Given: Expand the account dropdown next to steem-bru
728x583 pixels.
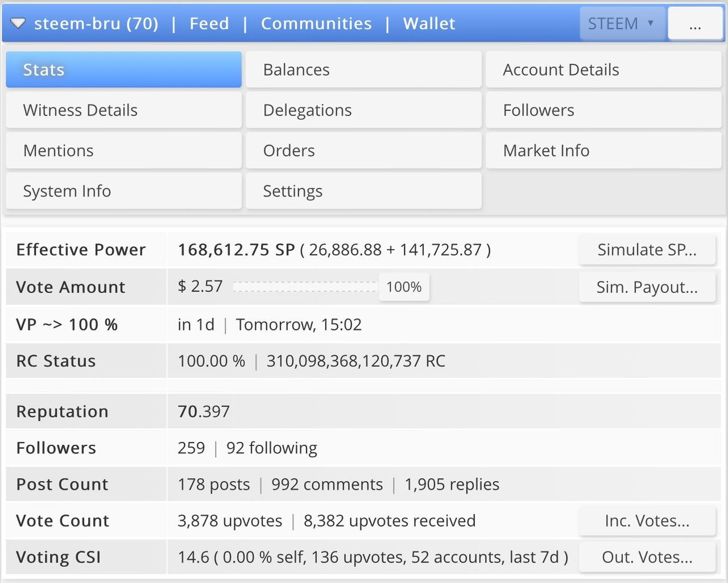Looking at the screenshot, I should tap(18, 23).
